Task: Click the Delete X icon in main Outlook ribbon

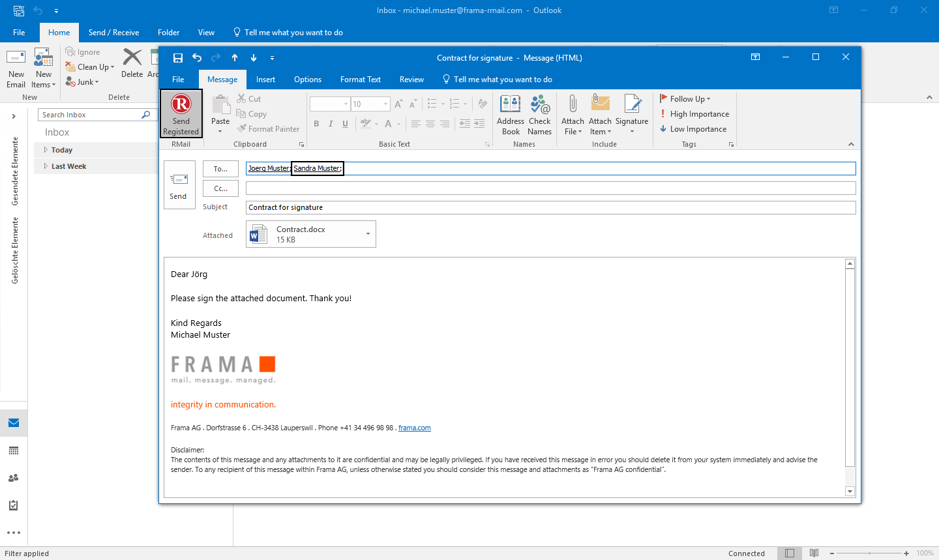Action: (132, 57)
